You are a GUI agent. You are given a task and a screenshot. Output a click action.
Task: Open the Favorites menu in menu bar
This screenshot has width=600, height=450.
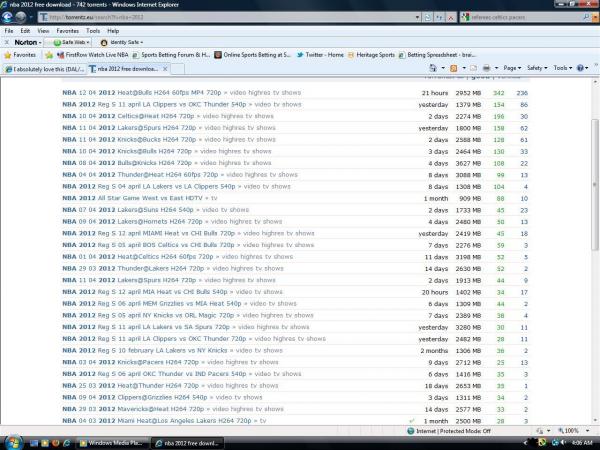point(65,31)
